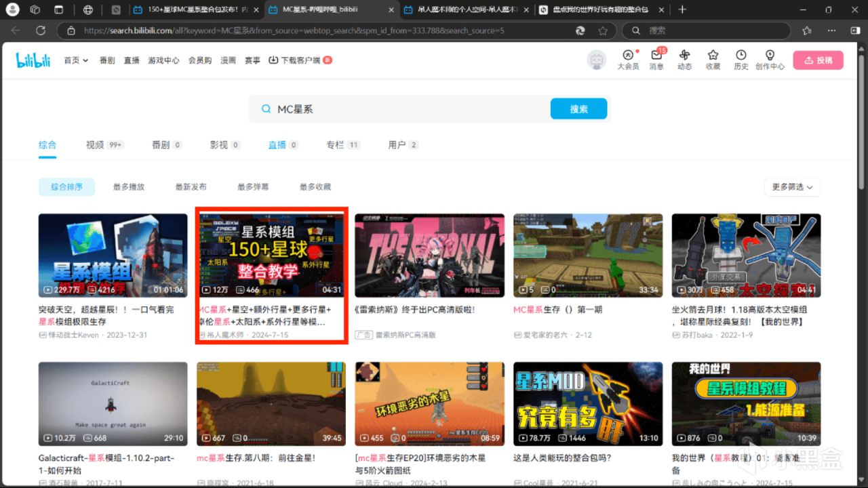This screenshot has width=868, height=488.
Task: Sort results by 最多播放
Action: pos(129,187)
